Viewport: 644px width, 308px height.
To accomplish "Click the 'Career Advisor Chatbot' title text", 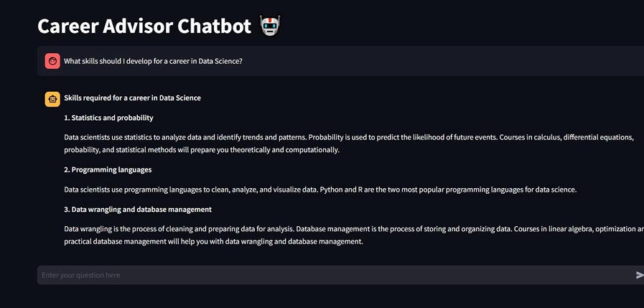I will [143, 27].
